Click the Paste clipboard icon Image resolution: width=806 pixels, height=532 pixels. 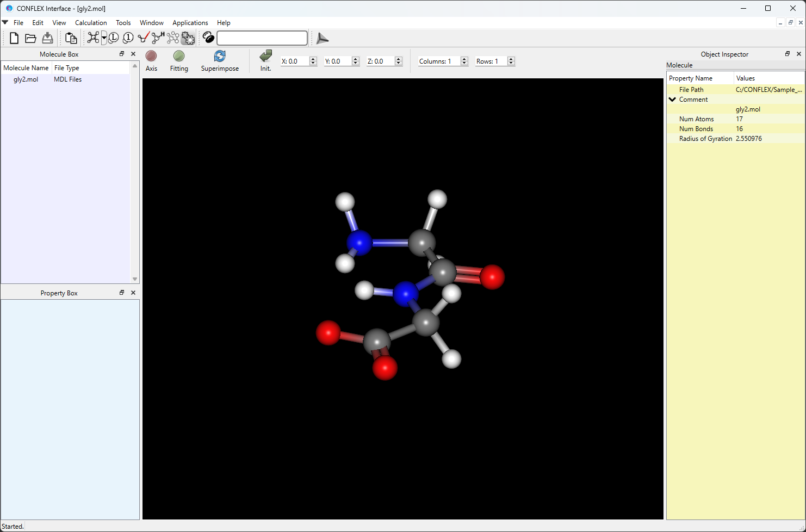click(x=71, y=38)
